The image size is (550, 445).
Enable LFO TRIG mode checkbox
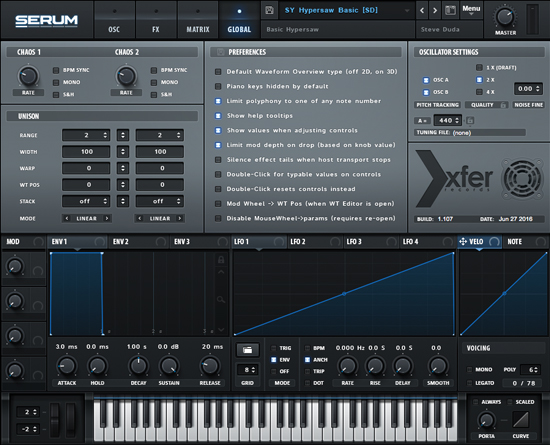tap(274, 348)
